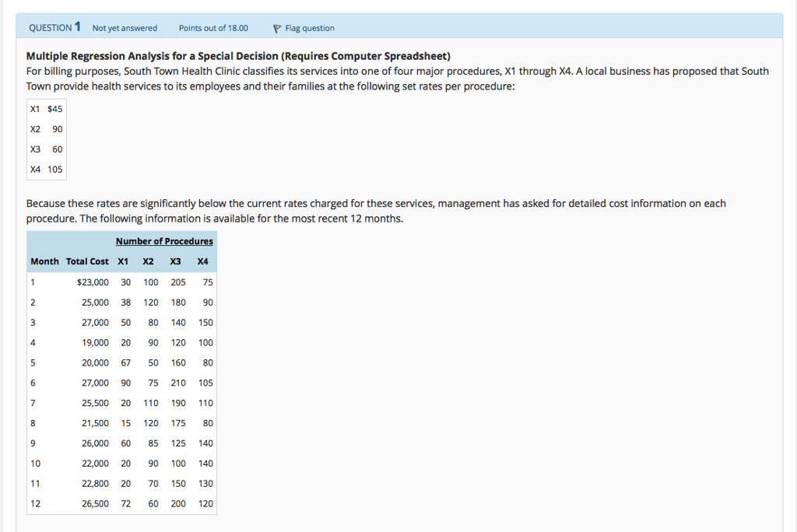The height and width of the screenshot is (532, 797).
Task: Click the Month column header
Action: tap(44, 261)
